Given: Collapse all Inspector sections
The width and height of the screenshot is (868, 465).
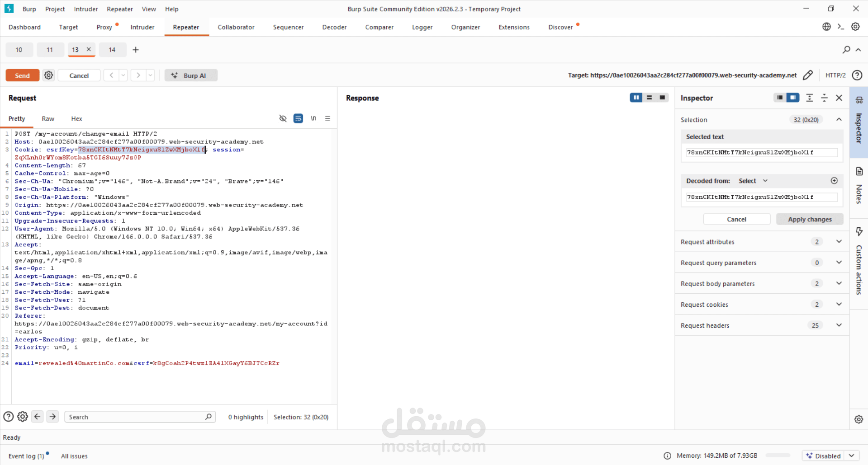Looking at the screenshot, I should (x=824, y=98).
